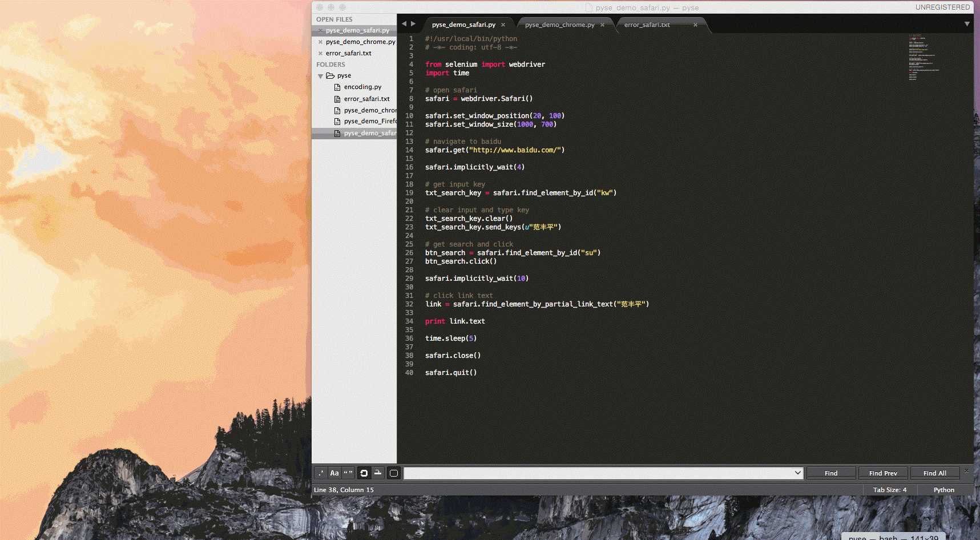Viewport: 980px width, 540px height.
Task: Close pyse_demo_safari.py in Open Files list
Action: [x=320, y=30]
